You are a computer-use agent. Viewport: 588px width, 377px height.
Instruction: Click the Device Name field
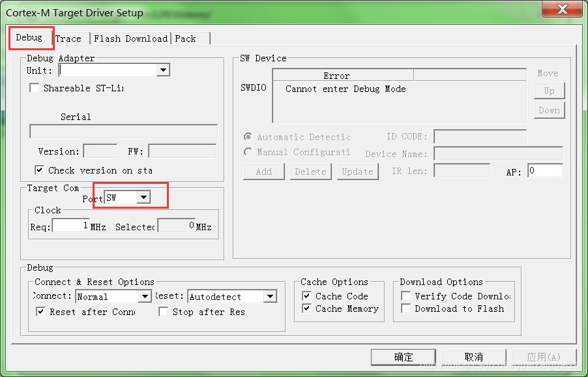click(x=499, y=153)
